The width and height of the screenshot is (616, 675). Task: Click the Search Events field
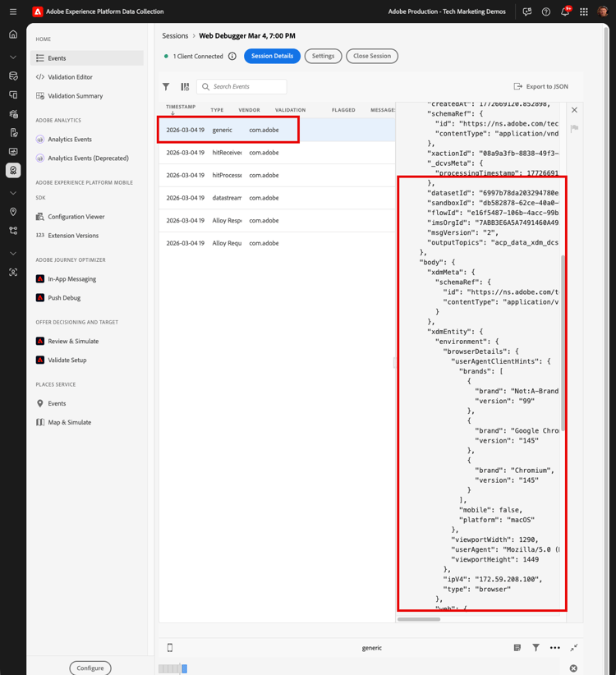point(241,86)
